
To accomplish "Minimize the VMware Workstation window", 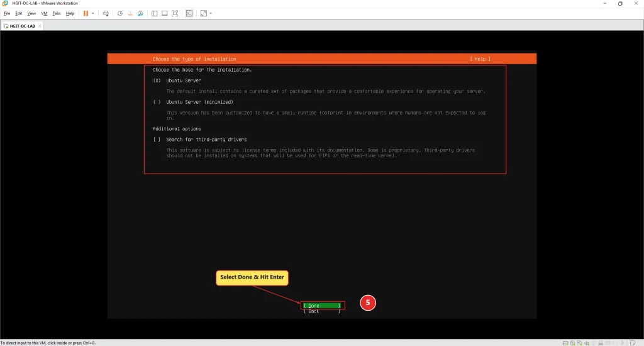I will tap(604, 3).
